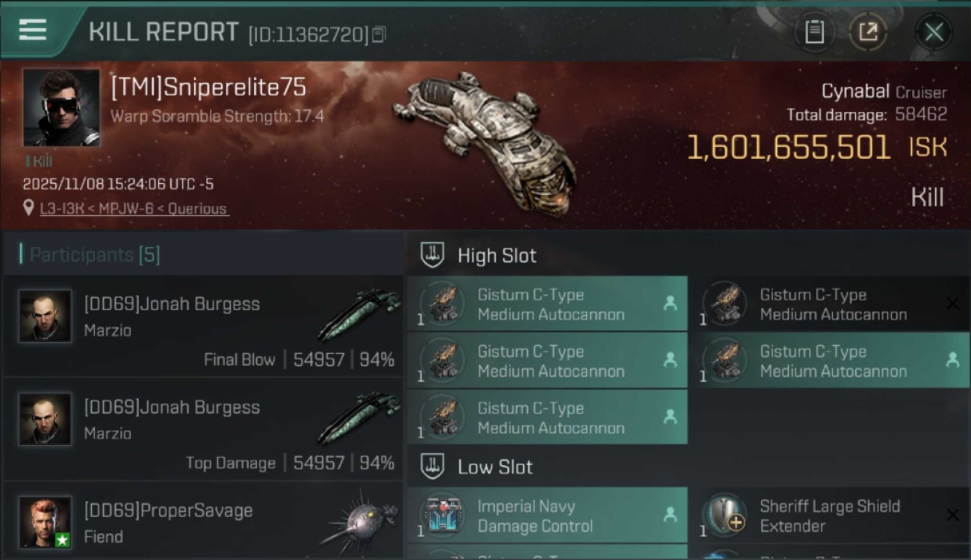Select the Sheriff Large Shield Extender icon
Viewport: 971px width, 560px height.
tap(725, 515)
